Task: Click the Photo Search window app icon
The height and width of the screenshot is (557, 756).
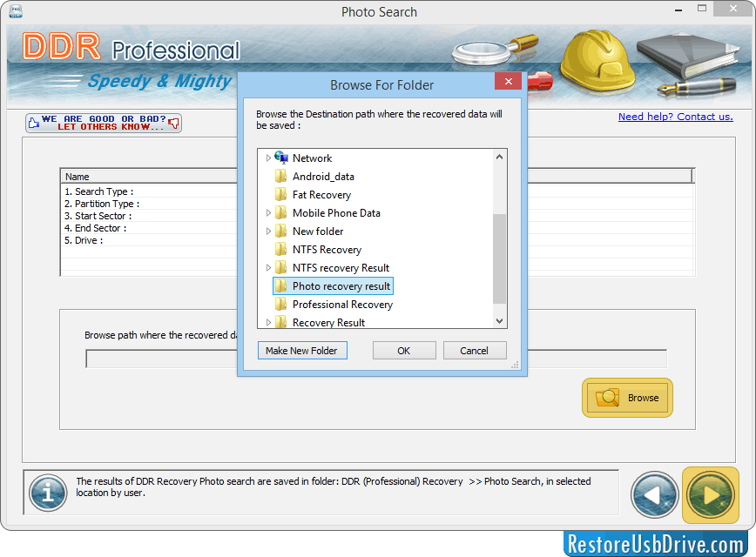Action: coord(16,11)
